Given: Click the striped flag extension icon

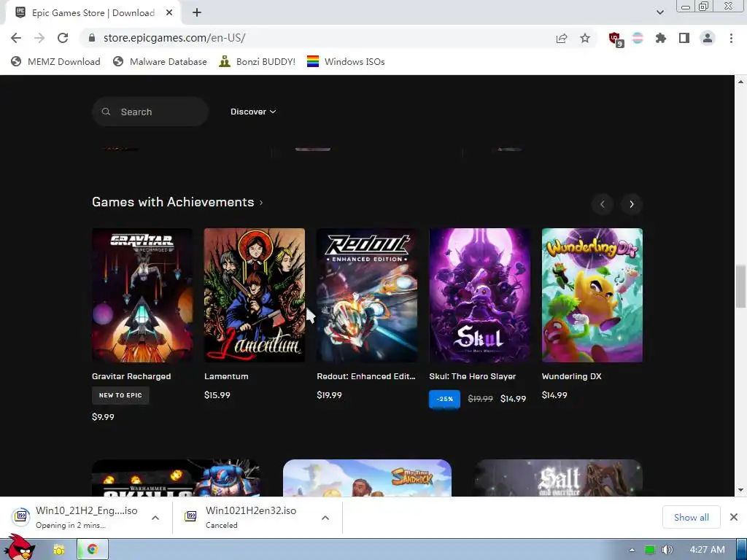Looking at the screenshot, I should 638,38.
